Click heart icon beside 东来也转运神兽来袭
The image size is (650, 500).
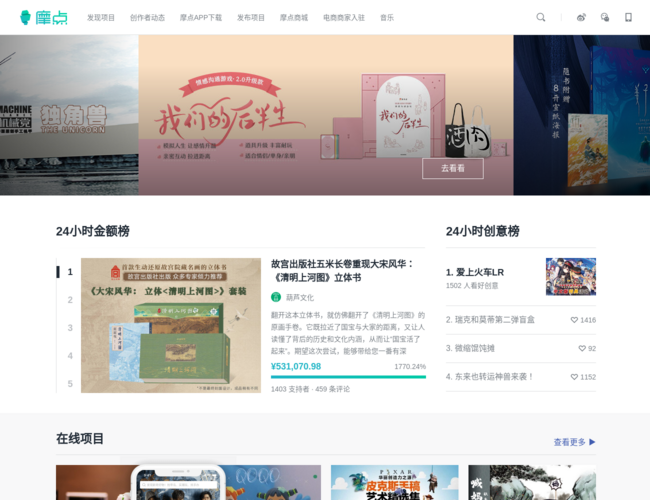coord(574,377)
